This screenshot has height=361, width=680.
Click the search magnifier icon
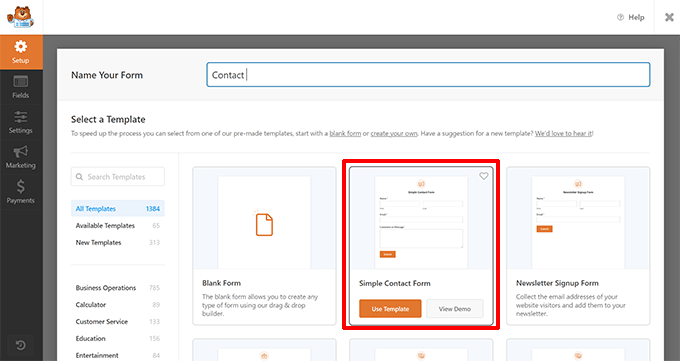point(79,177)
